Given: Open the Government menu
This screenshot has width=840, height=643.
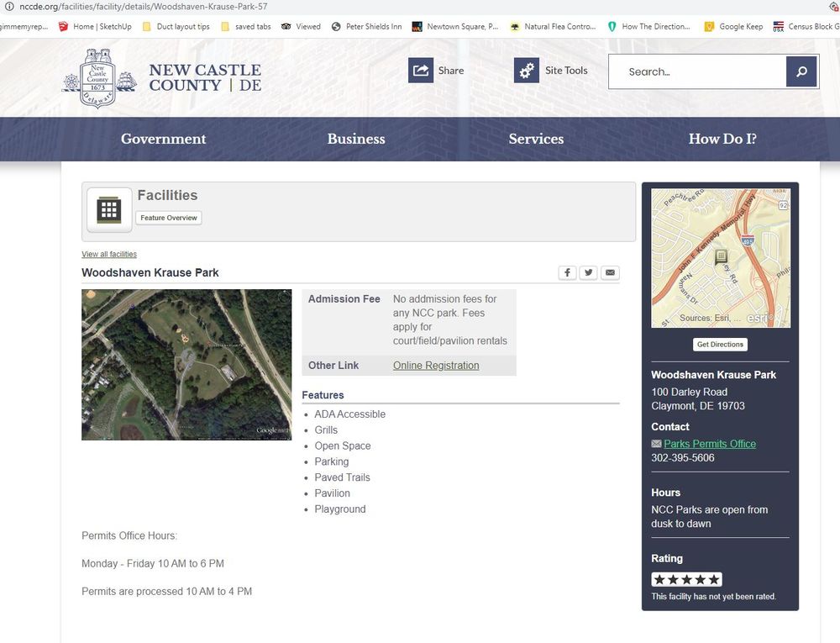Looking at the screenshot, I should pyautogui.click(x=163, y=139).
